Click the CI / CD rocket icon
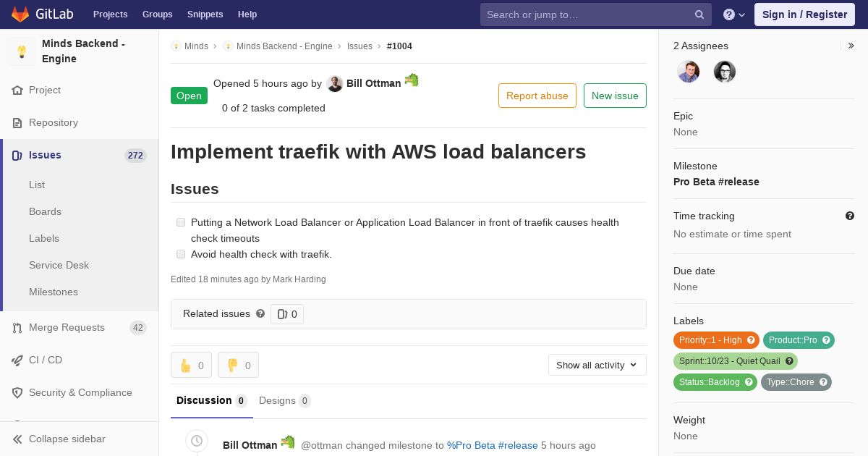The height and width of the screenshot is (456, 868). coord(17,360)
